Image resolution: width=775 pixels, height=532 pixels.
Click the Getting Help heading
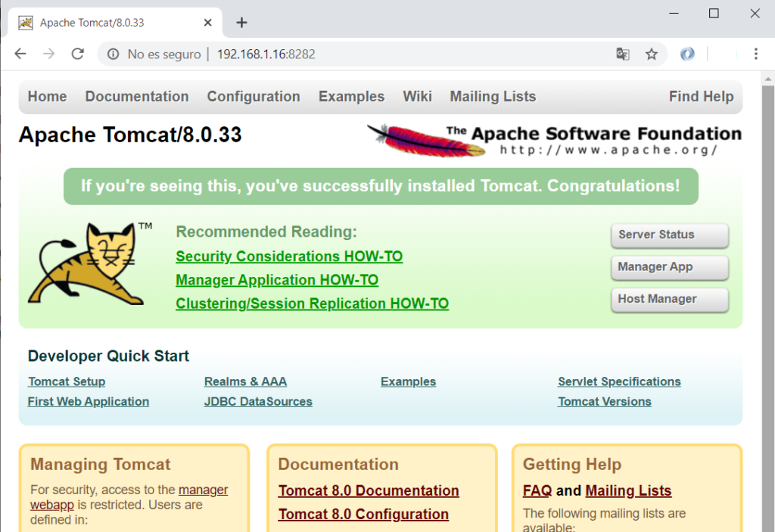pos(572,464)
